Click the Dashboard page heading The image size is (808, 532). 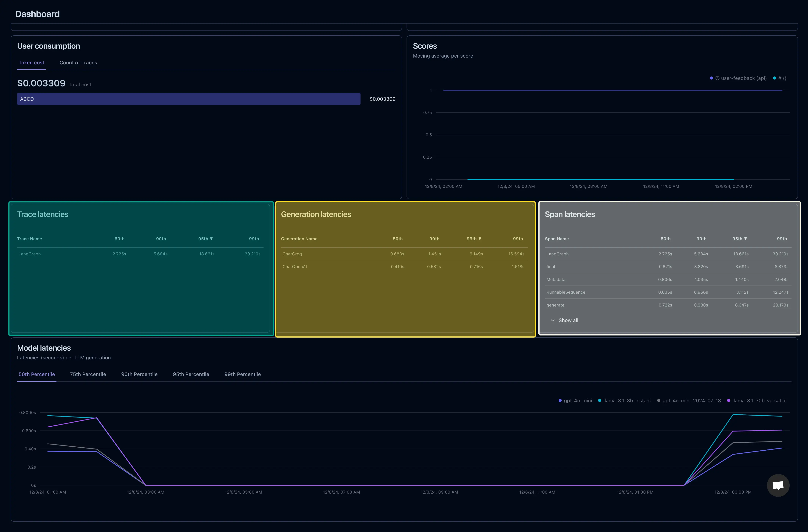(x=37, y=14)
